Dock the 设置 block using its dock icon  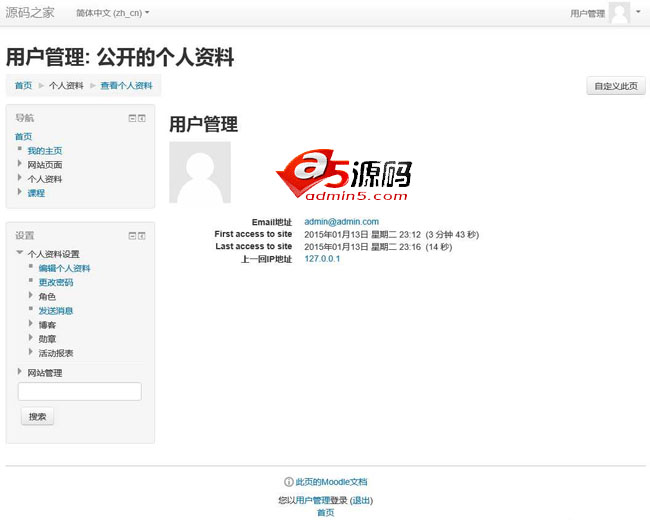[142, 236]
